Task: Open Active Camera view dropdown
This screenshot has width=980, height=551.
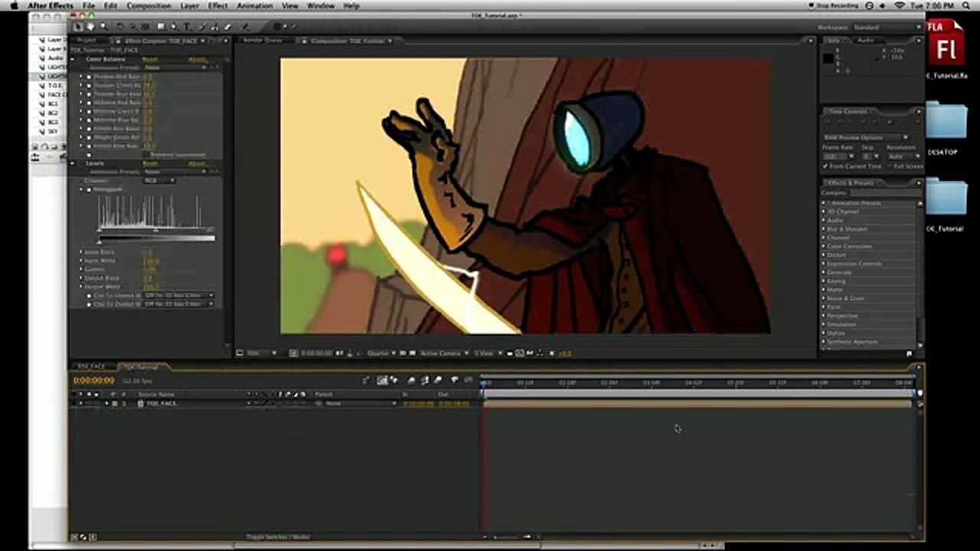Action: pos(444,354)
